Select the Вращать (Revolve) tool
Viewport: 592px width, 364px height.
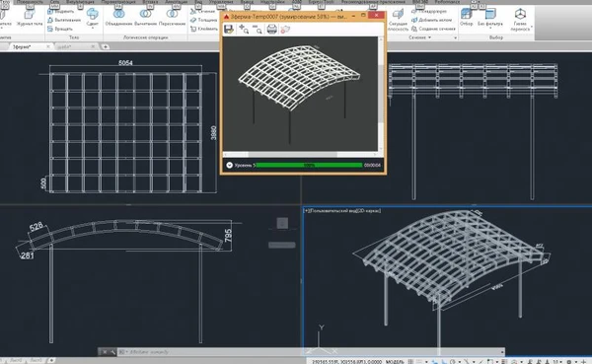coord(60,29)
